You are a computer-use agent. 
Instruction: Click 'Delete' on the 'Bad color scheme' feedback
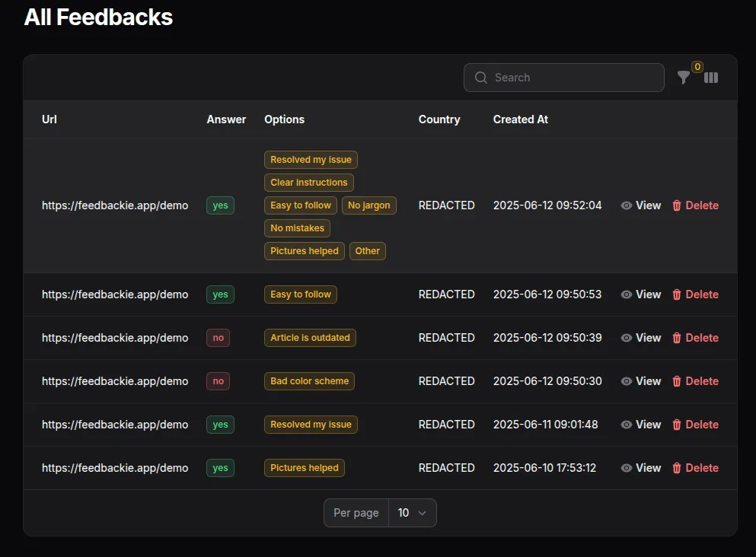coord(703,381)
